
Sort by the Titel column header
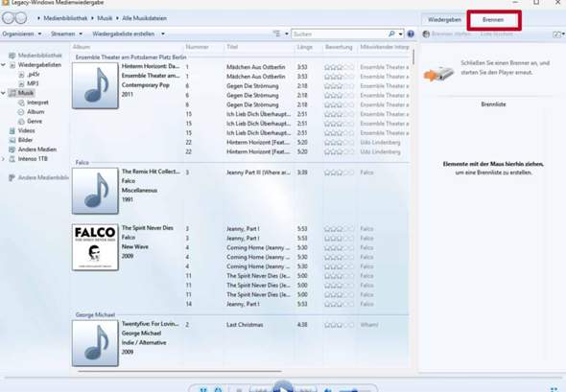pos(232,47)
